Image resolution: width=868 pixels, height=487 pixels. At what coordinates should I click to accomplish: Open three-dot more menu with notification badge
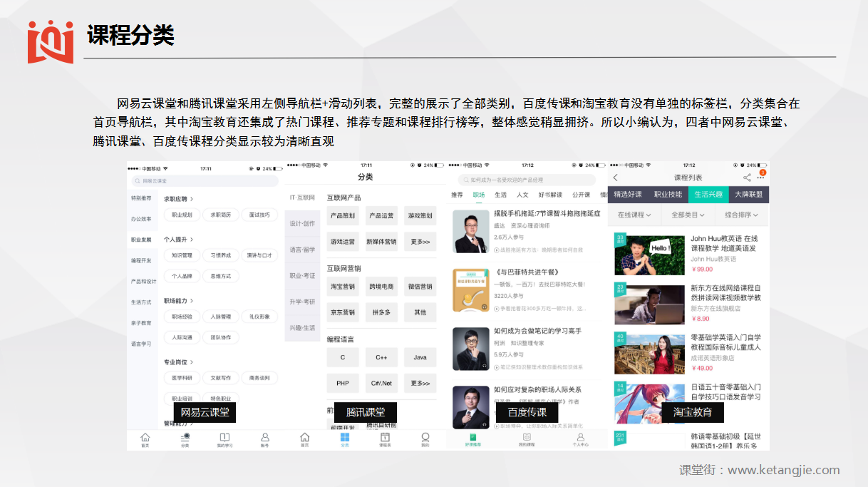tap(761, 177)
